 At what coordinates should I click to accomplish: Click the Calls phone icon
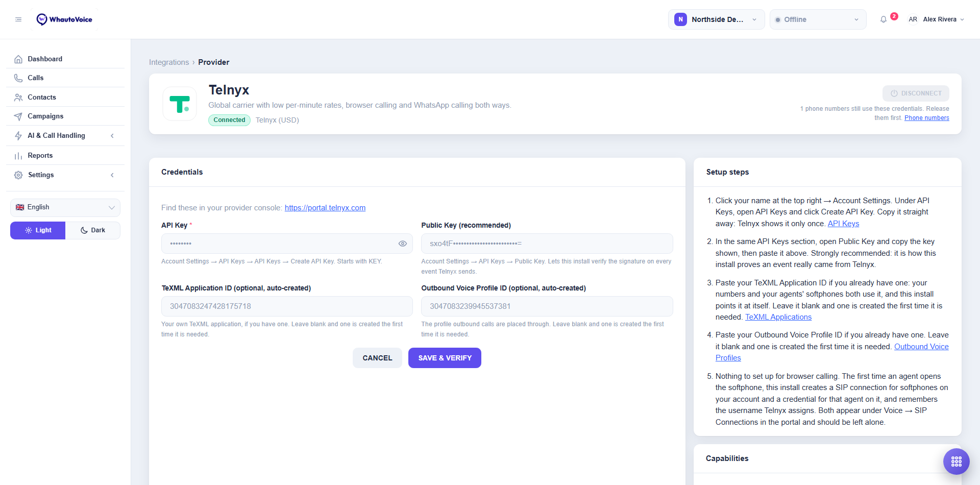pyautogui.click(x=18, y=78)
